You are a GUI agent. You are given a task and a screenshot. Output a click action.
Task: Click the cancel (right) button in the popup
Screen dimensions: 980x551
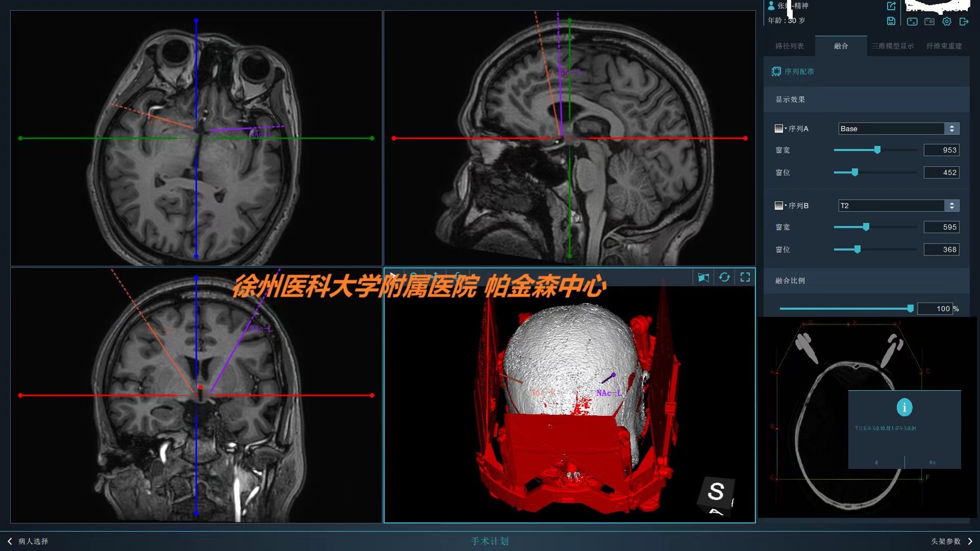pyautogui.click(x=933, y=462)
